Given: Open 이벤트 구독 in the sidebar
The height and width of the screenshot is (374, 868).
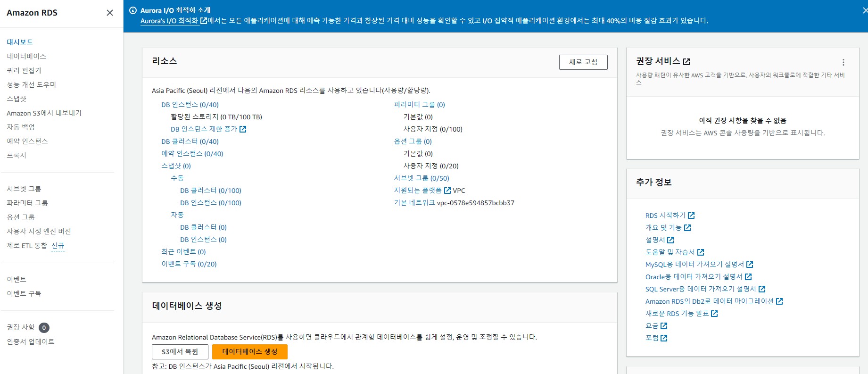Looking at the screenshot, I should point(24,293).
